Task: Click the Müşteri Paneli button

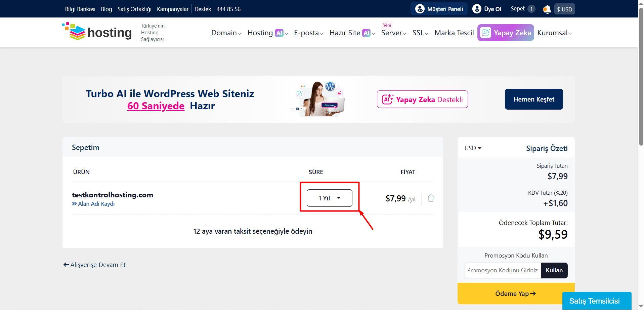Action: [x=439, y=9]
